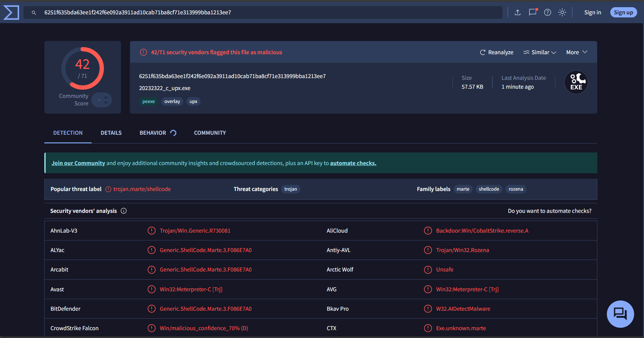The image size is (644, 338).
Task: Follow the automate checks link
Action: click(353, 163)
